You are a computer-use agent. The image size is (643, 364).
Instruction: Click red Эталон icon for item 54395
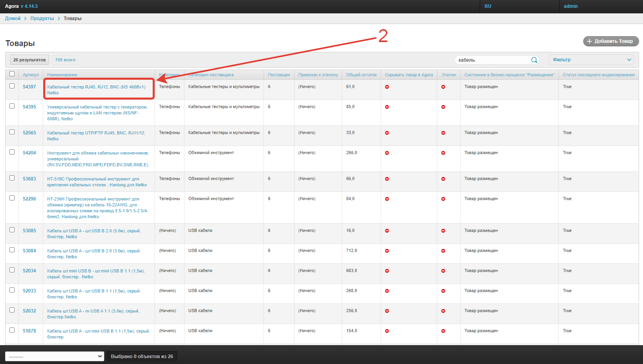[443, 107]
